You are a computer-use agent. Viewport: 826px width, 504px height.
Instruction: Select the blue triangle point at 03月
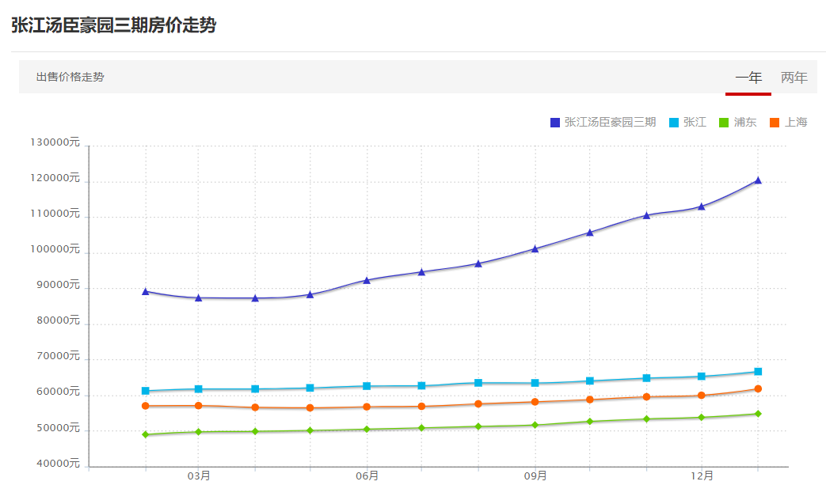(x=199, y=297)
